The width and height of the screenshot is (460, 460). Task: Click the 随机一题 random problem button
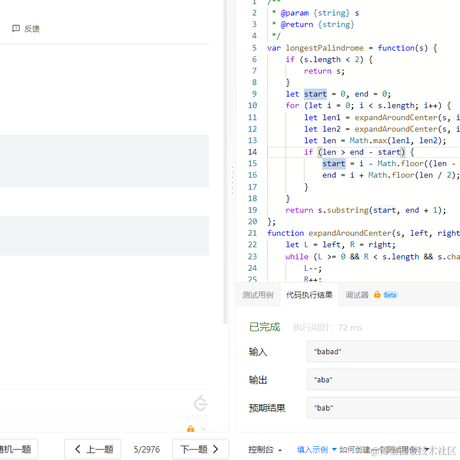click(x=17, y=449)
